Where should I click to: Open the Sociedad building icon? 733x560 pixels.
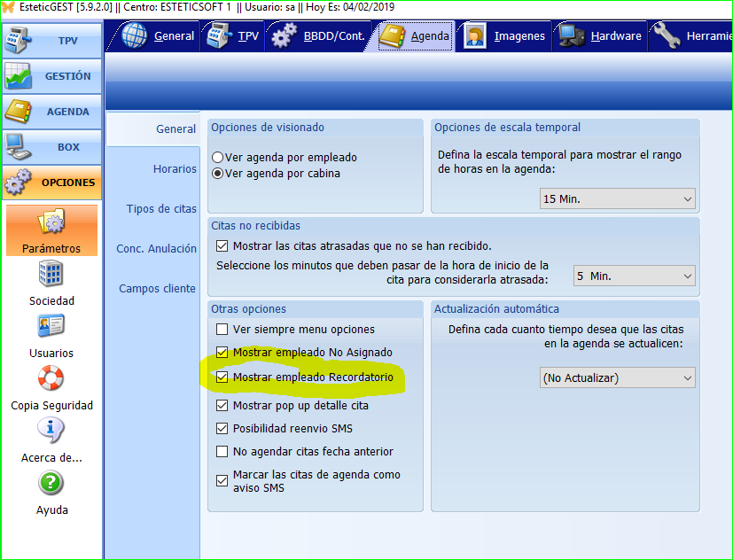(51, 276)
